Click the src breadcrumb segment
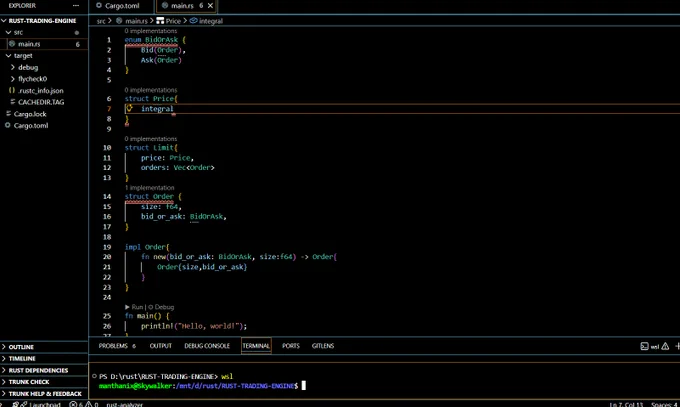This screenshot has width=680, height=407. pyautogui.click(x=101, y=21)
